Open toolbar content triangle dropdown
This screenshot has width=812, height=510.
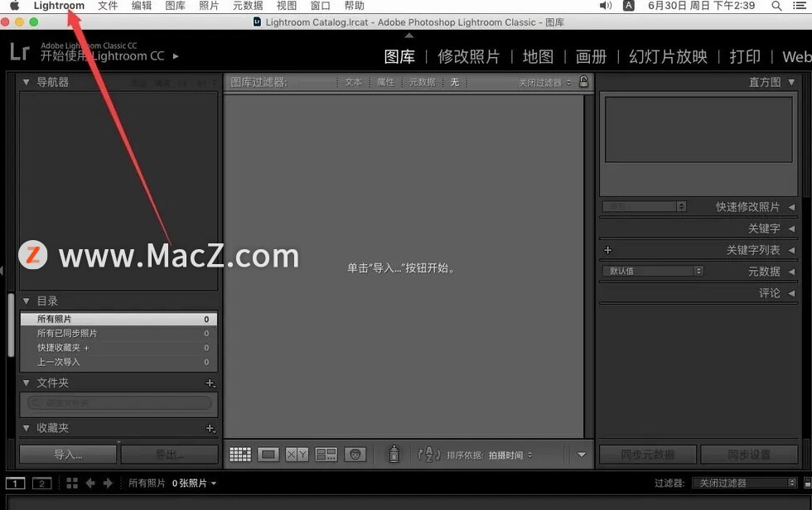tap(582, 455)
